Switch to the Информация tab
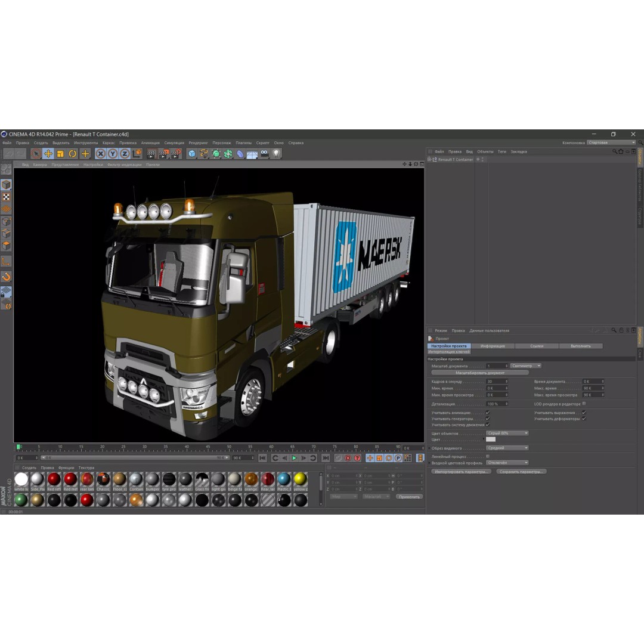Screen dimensions: 644x644 493,346
